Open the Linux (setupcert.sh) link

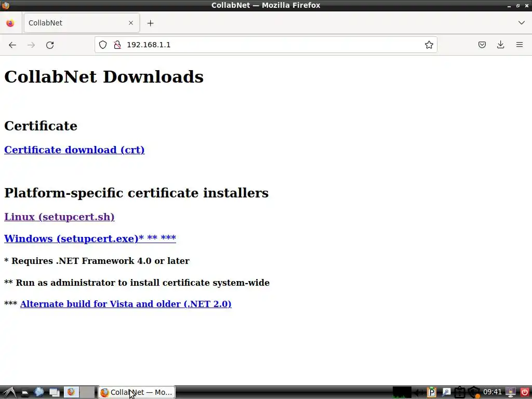[59, 217]
